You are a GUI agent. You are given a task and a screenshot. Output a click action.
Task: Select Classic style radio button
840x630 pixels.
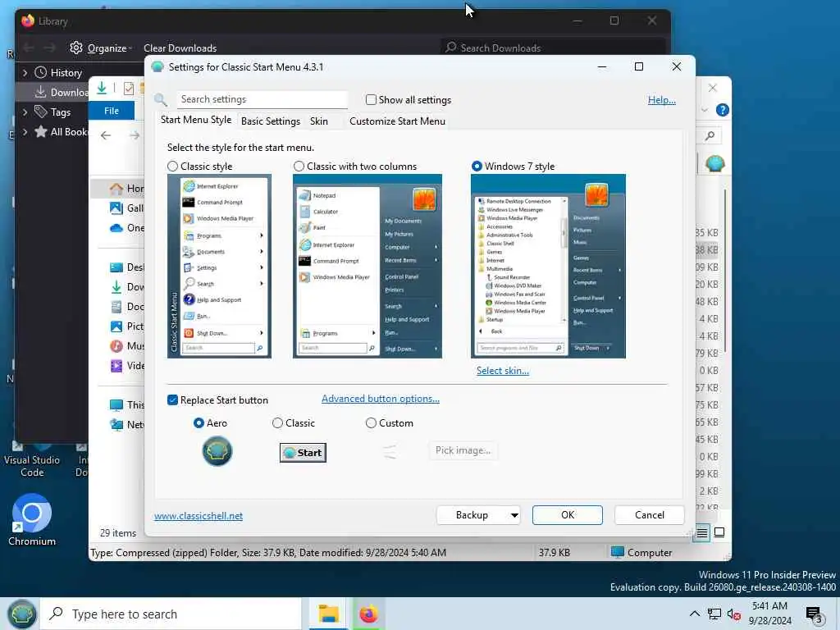tap(172, 166)
